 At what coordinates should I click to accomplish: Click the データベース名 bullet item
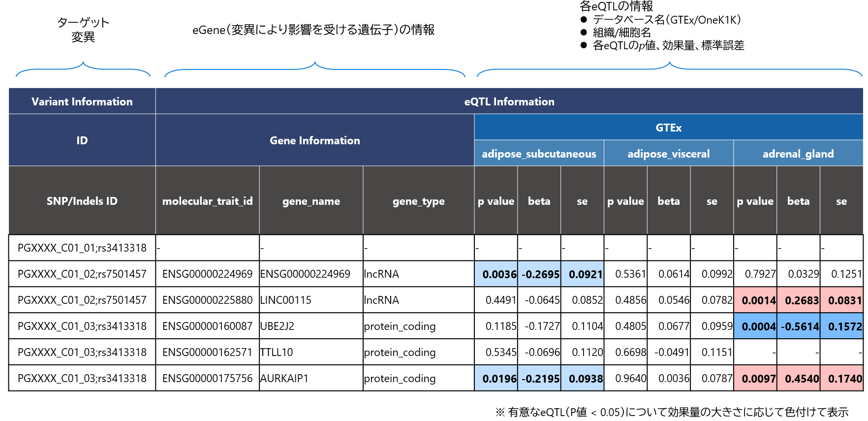click(x=661, y=20)
